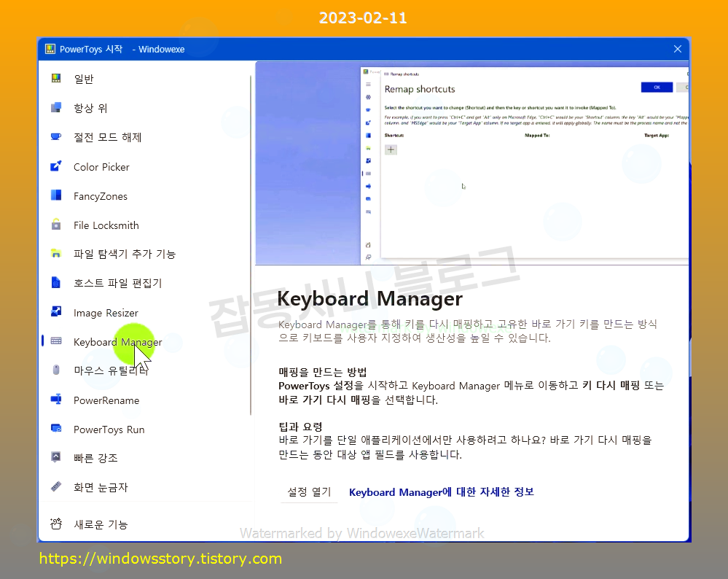Screen dimensions: 728x579
Task: Click the FancyZones layout icon
Action: [56, 195]
